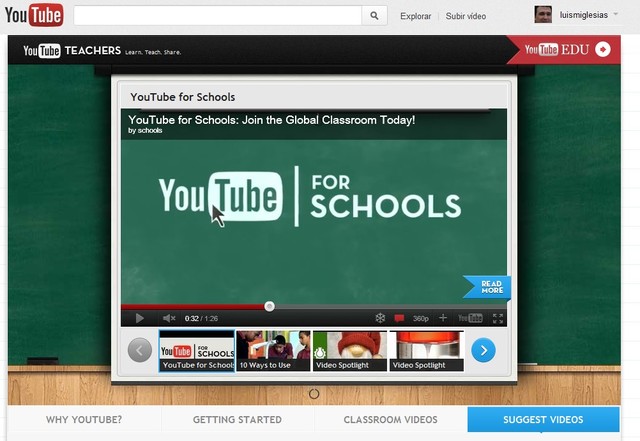Open the SUGGEST VIDEOS tab

click(x=543, y=420)
